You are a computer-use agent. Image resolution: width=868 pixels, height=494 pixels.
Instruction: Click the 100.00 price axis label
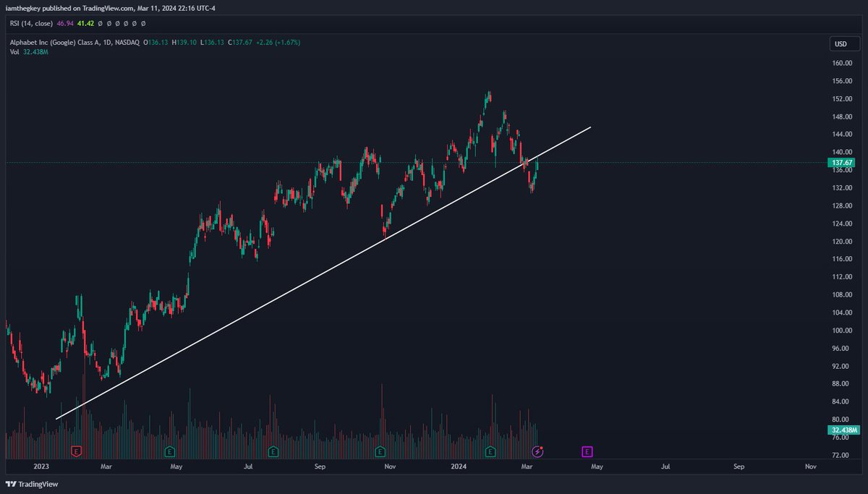click(842, 331)
